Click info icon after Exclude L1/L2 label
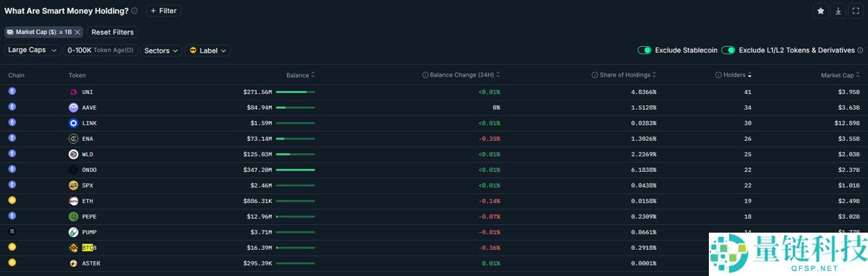The height and width of the screenshot is (276, 868). coord(860,51)
